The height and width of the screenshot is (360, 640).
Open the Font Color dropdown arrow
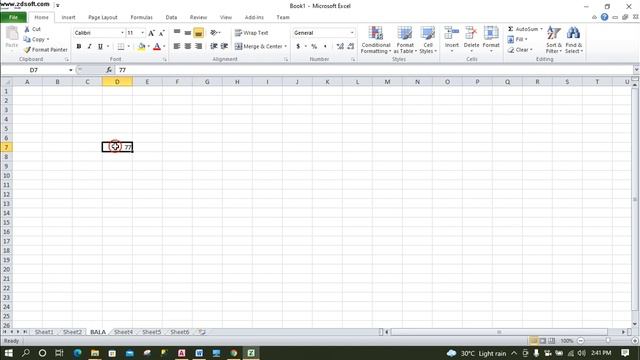(x=164, y=47)
